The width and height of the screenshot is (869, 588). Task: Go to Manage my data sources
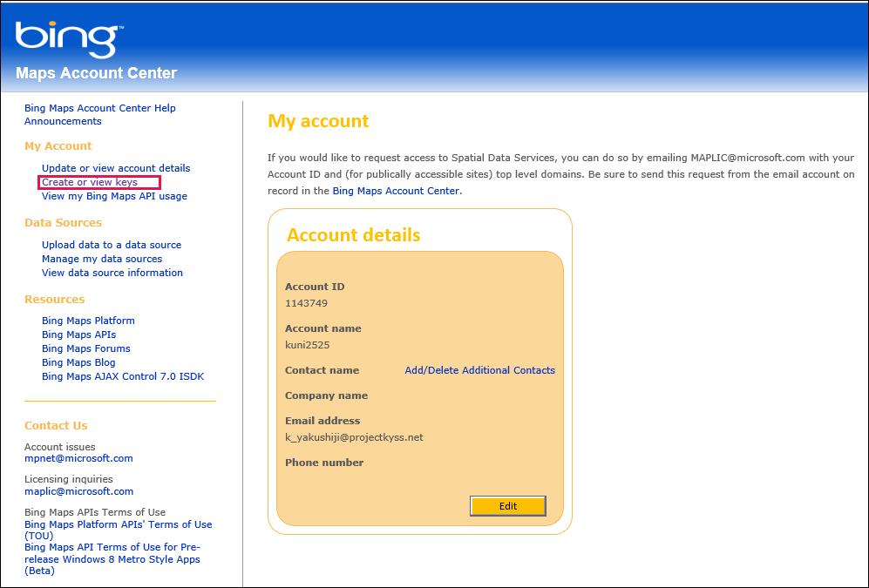102,259
